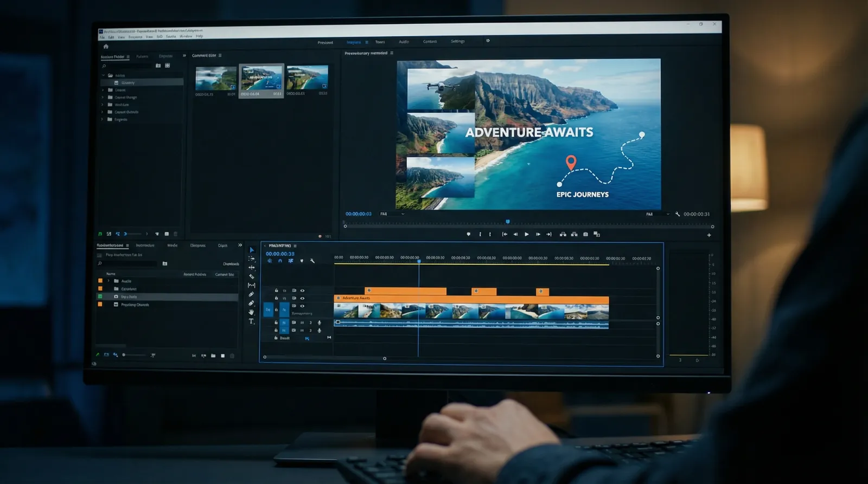Click the program monitor scrubber playhead

(508, 221)
